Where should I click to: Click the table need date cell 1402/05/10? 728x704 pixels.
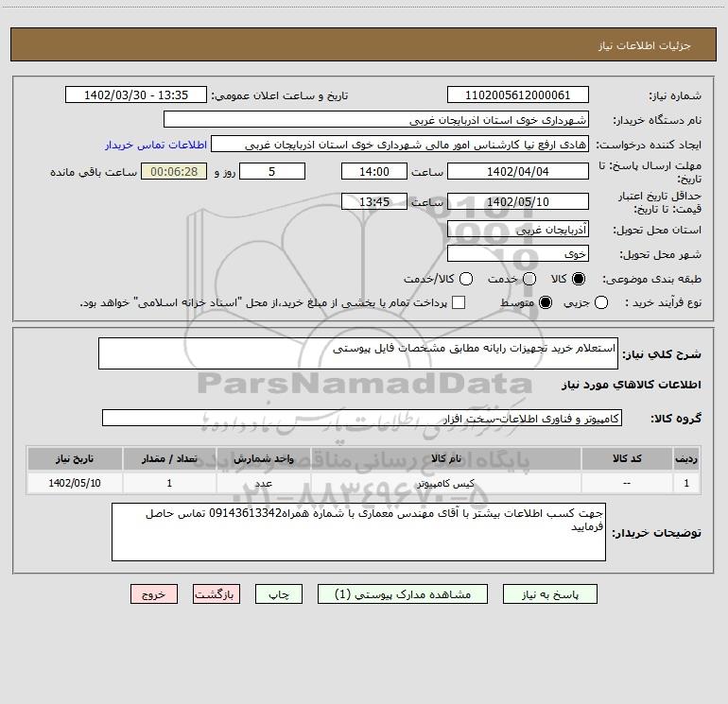75,483
